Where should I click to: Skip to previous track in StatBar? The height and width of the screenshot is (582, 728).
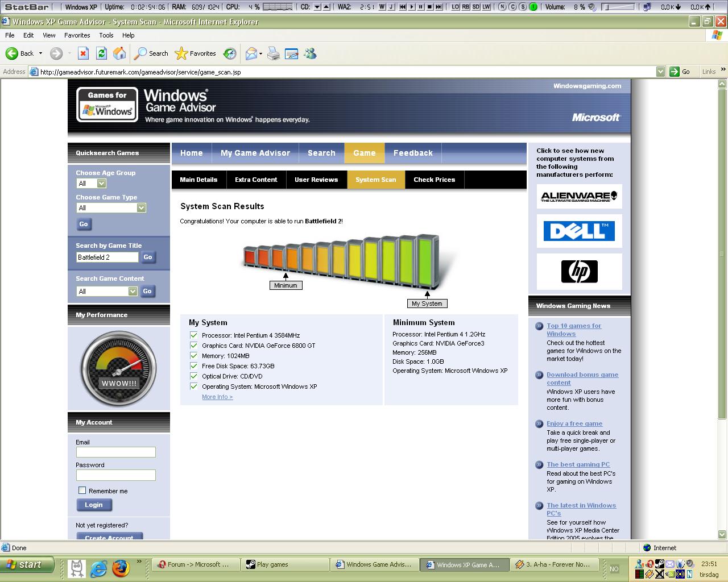pos(403,7)
